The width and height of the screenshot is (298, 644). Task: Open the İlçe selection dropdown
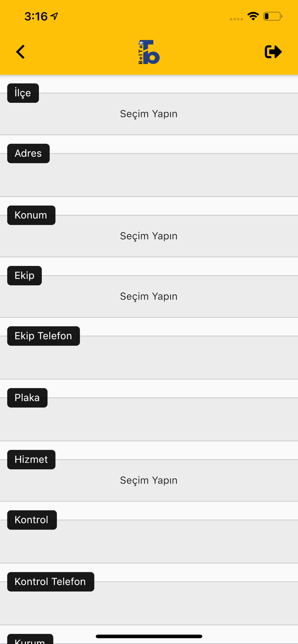coord(149,114)
